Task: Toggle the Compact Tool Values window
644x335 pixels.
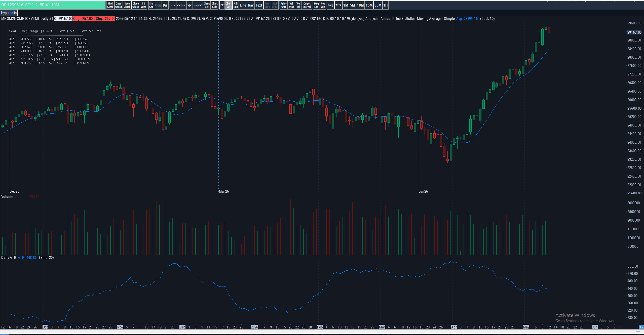Action: [307, 5]
